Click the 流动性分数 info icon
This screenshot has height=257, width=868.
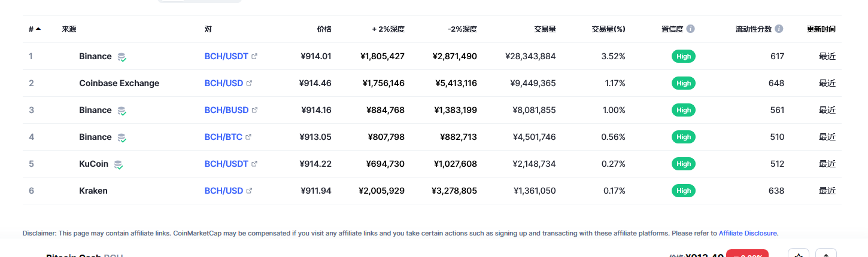(x=779, y=29)
